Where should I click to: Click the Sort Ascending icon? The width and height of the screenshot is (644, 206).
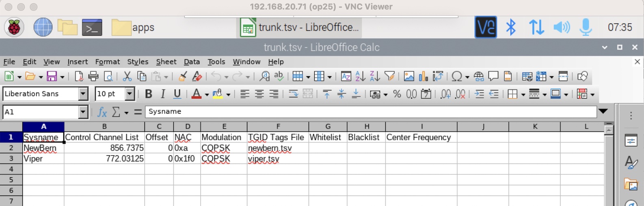[360, 76]
